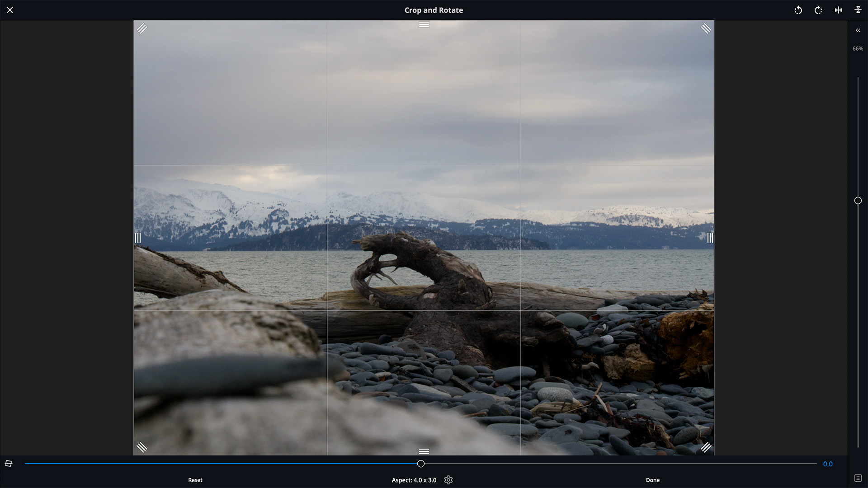Rotate image clockwise
Viewport: 868px width, 488px height.
818,10
